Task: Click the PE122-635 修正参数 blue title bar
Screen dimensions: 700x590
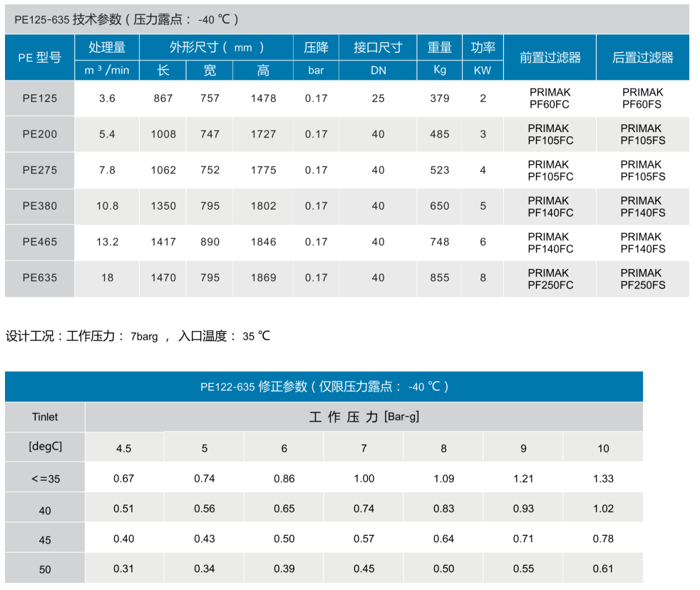Action: 324,387
